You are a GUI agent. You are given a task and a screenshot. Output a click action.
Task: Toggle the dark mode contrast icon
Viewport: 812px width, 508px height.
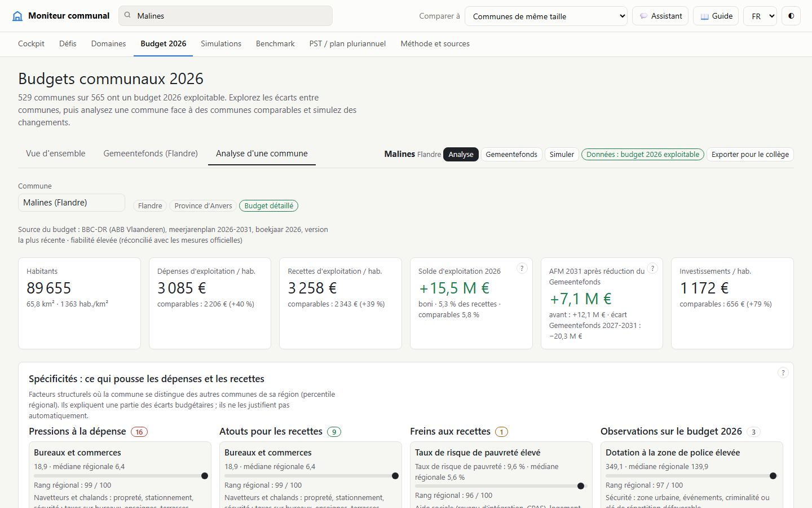(791, 16)
